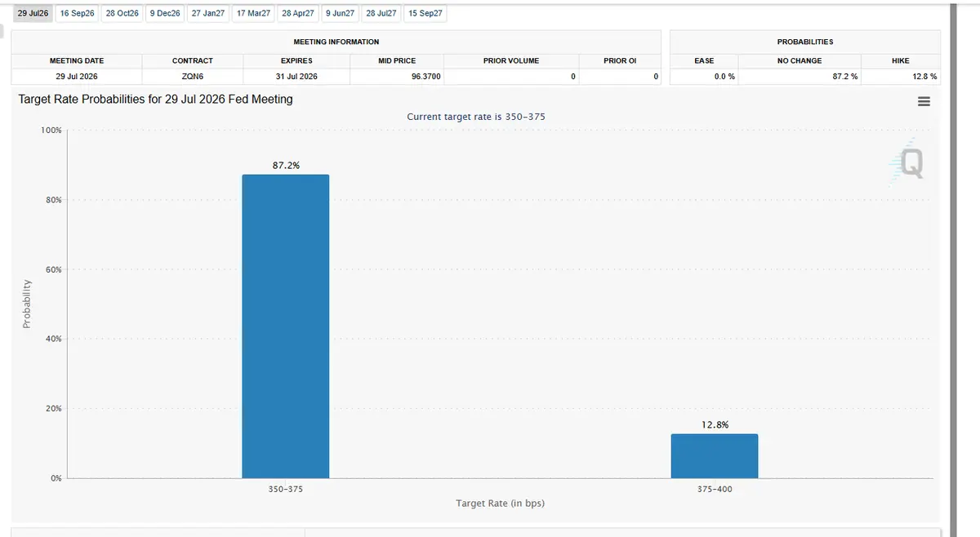Open the 28 Oct26 meeting tab

(x=122, y=14)
